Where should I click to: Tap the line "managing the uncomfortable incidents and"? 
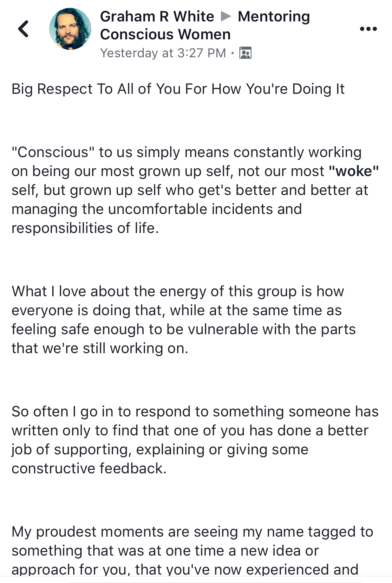pos(157,209)
